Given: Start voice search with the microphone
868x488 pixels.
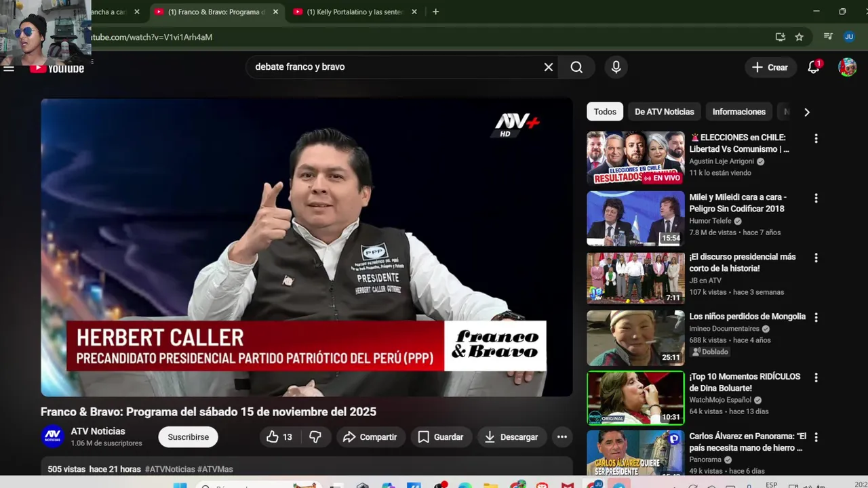Looking at the screenshot, I should (x=616, y=67).
